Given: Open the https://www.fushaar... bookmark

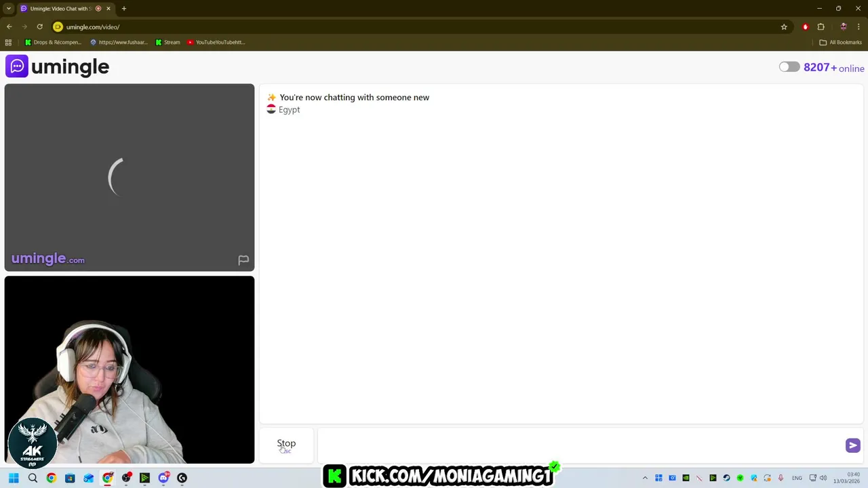Looking at the screenshot, I should point(119,42).
